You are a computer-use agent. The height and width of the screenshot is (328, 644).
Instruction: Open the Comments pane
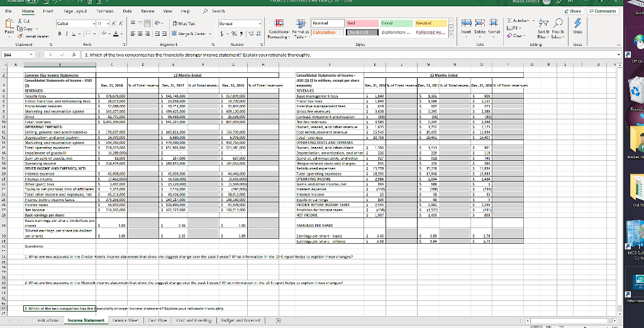point(602,11)
